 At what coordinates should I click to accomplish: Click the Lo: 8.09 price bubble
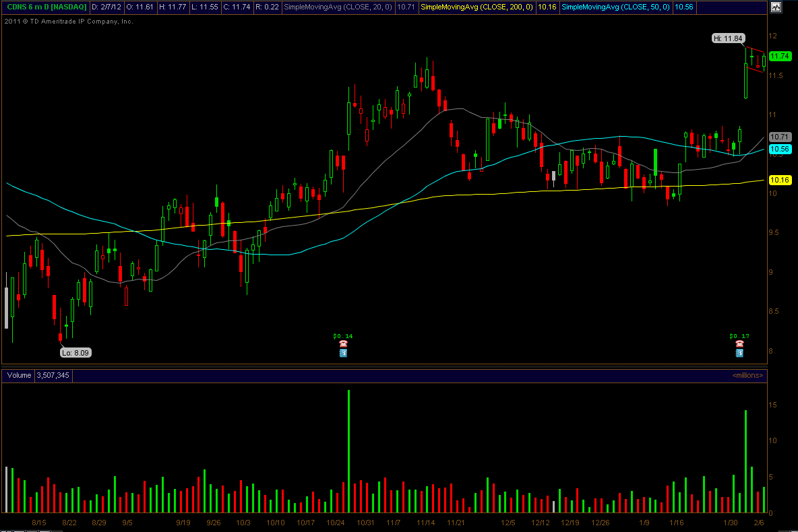click(76, 352)
